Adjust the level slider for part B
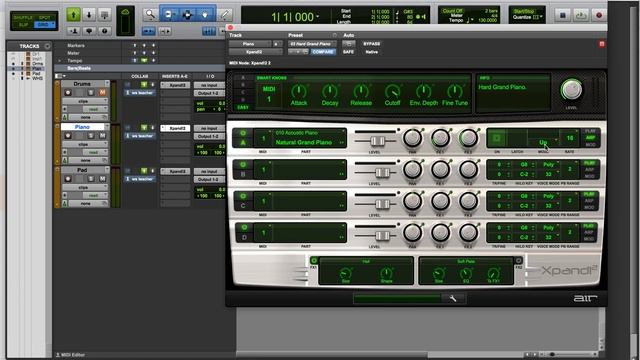 pos(382,173)
